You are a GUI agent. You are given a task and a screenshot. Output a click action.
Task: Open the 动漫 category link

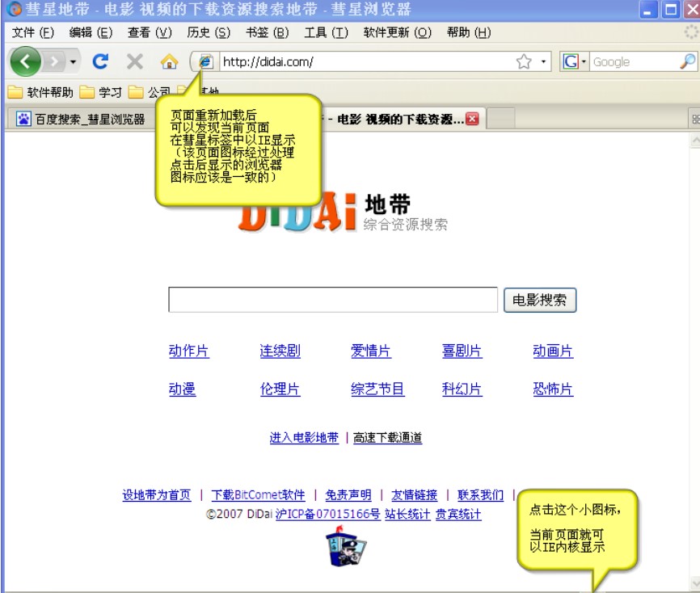click(182, 389)
